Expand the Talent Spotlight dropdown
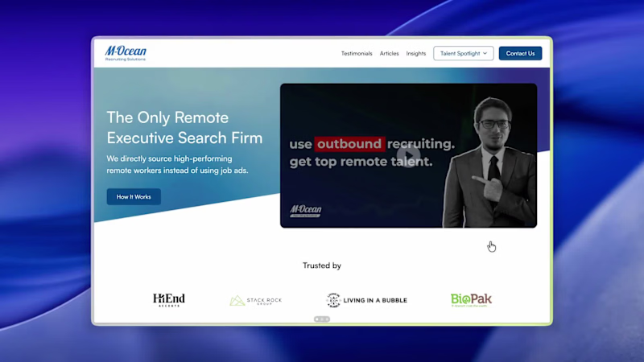 [x=464, y=53]
